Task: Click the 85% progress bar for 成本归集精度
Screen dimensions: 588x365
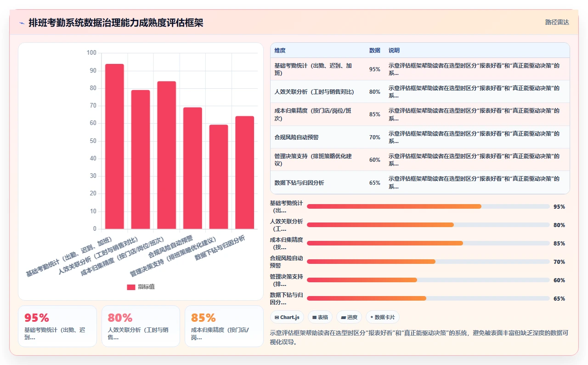Action: click(x=428, y=243)
